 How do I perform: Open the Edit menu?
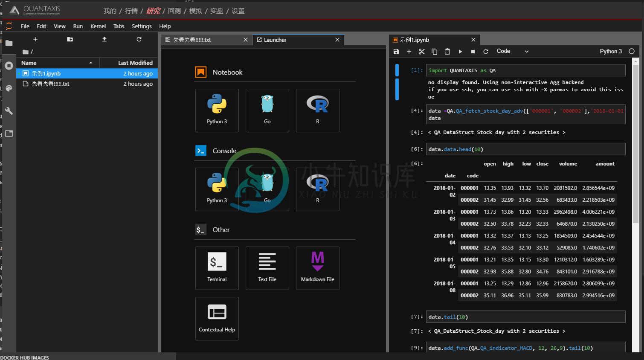tap(41, 26)
